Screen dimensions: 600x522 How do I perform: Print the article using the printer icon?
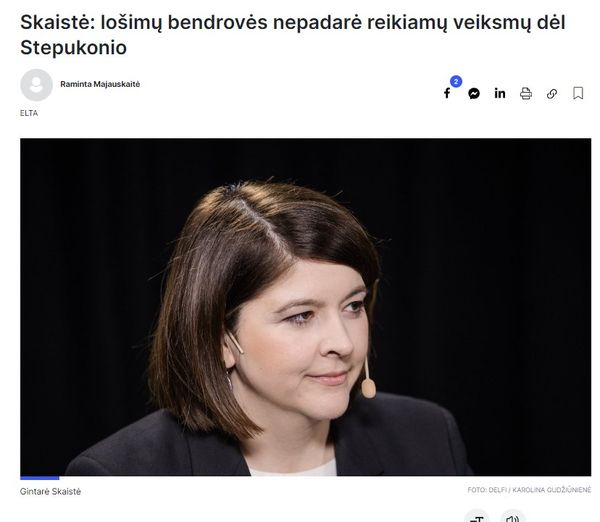(x=526, y=93)
